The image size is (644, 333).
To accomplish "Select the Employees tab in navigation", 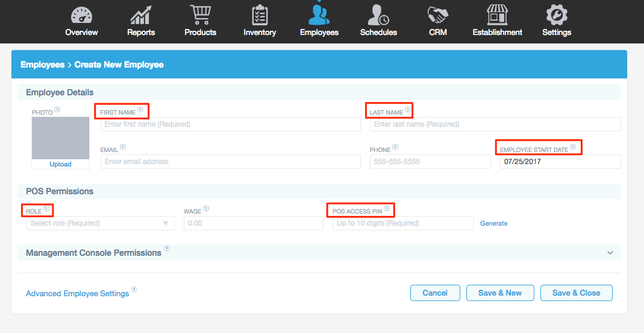I will (319, 21).
